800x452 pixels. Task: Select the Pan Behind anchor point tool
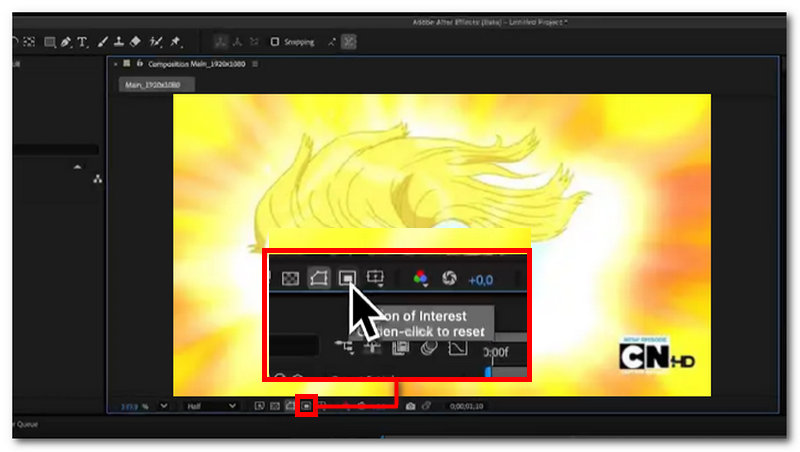[29, 42]
